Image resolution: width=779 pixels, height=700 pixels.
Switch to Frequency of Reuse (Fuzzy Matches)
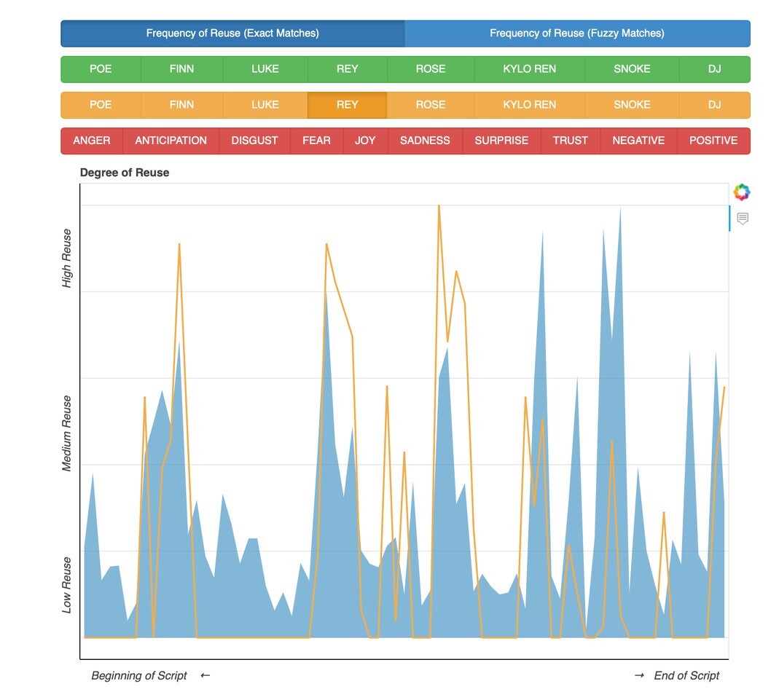(576, 34)
